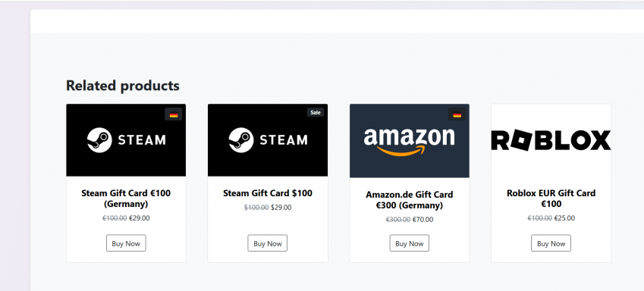Open the Roblox EUR Gift Card €100 title link
The image size is (644, 291).
pyautogui.click(x=551, y=199)
